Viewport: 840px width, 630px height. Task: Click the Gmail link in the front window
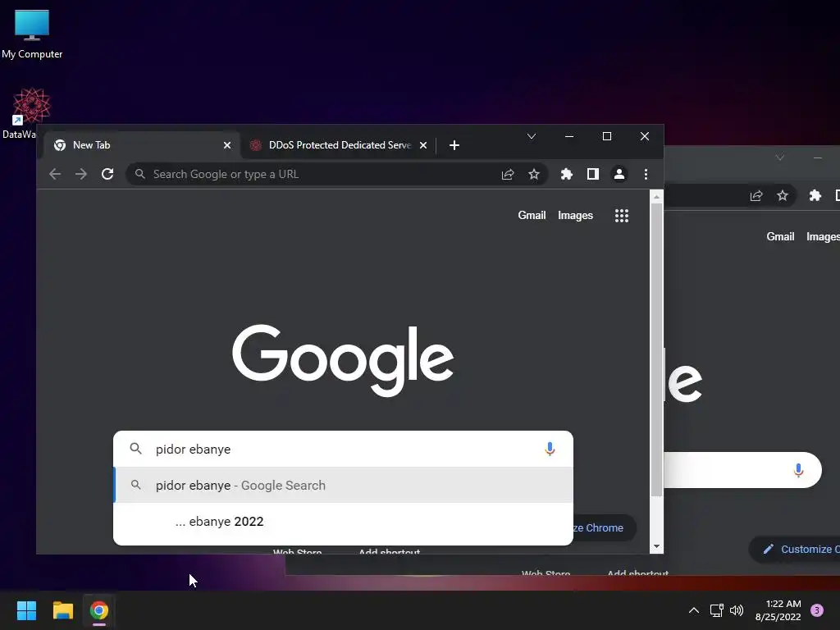coord(532,216)
